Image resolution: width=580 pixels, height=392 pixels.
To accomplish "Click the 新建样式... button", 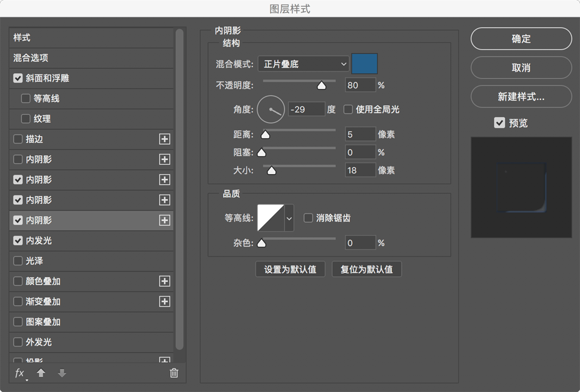I will pyautogui.click(x=521, y=96).
